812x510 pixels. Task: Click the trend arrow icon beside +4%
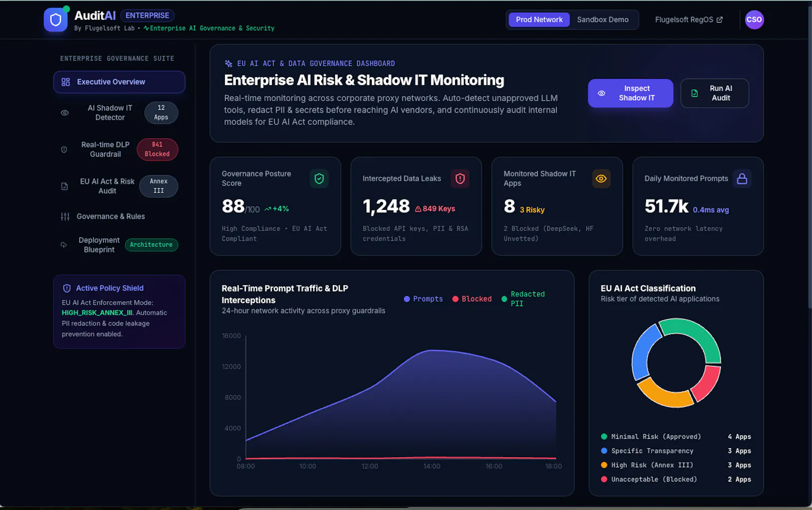coord(268,209)
